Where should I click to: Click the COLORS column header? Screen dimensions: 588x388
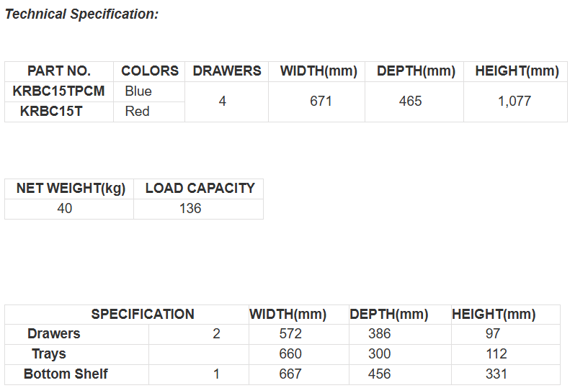pos(150,71)
